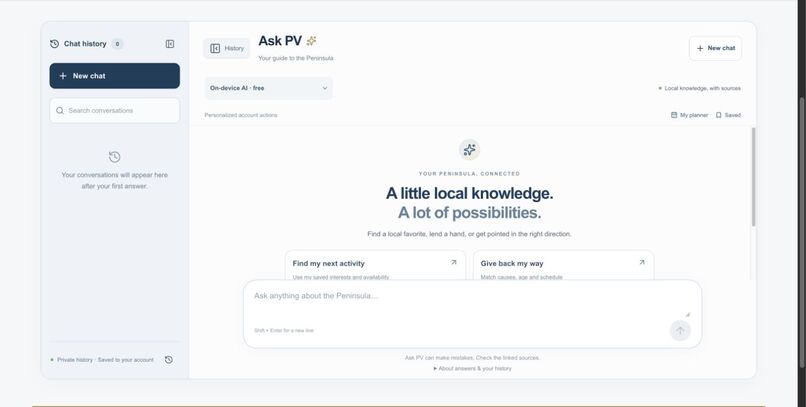Click the chat area vertical scrollbar

click(754, 177)
